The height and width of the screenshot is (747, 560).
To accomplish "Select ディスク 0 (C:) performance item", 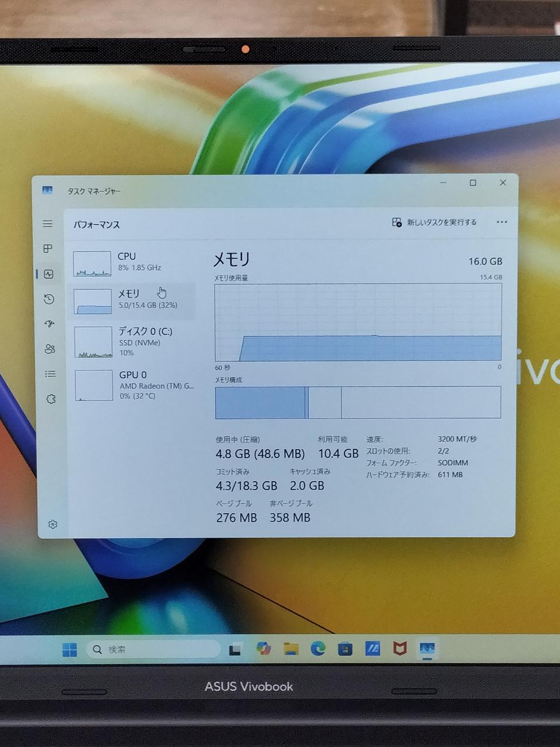I will coord(134,341).
